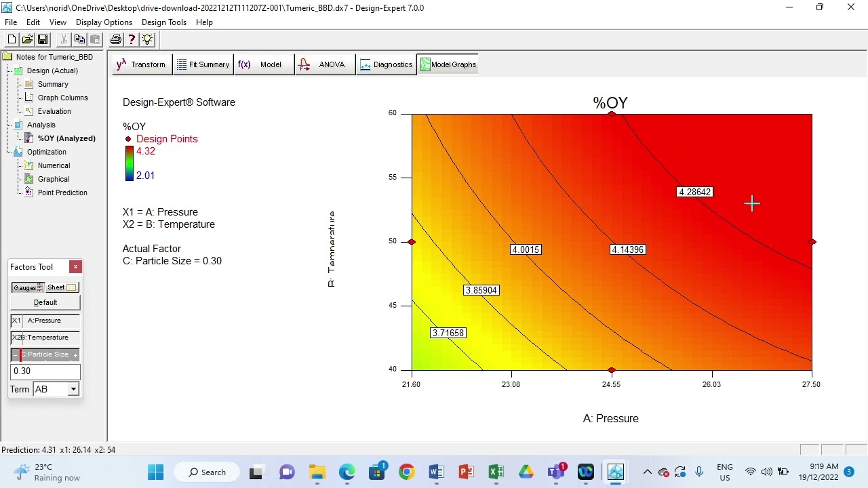
Task: Click the 4.14396 contour label
Action: [628, 250]
